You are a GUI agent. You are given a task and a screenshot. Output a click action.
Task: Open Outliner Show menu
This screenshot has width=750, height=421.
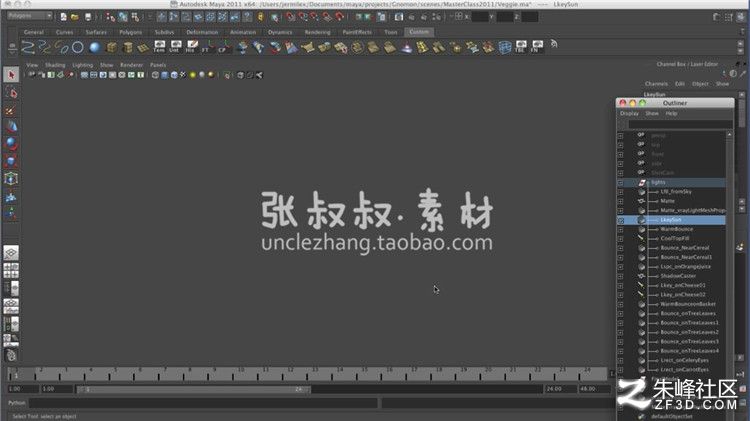click(651, 113)
